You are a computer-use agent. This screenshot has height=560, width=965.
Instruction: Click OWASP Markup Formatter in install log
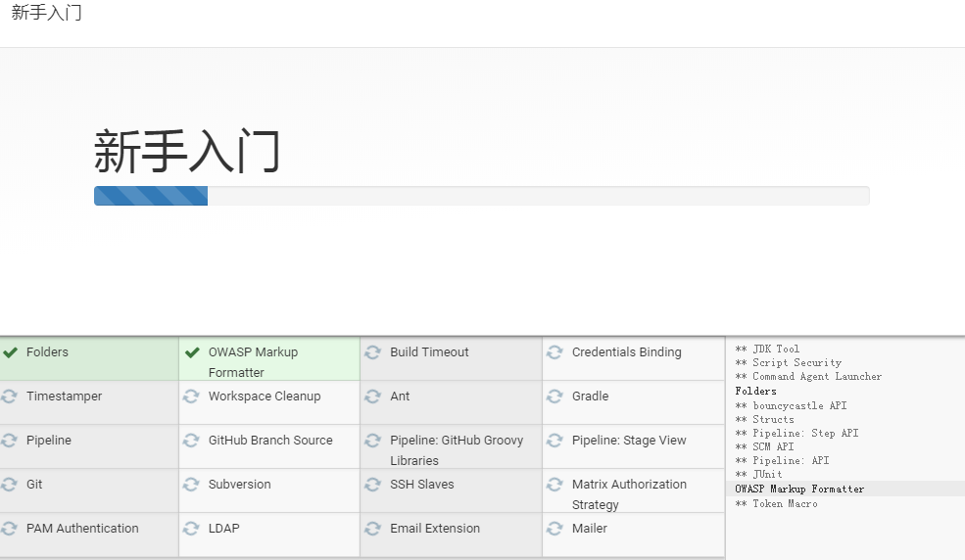(799, 489)
